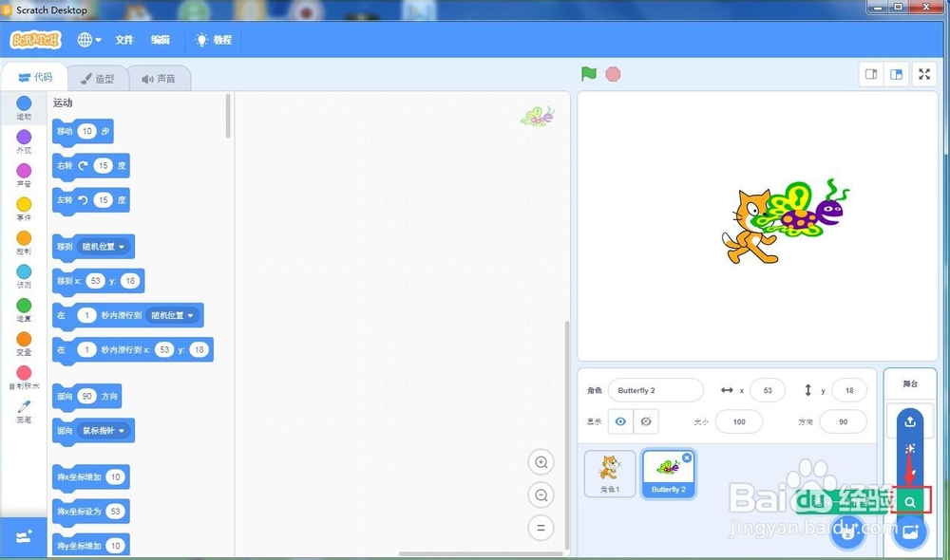Viewport: 950px width, 560px height.
Task: Switch to the 代码 tab
Action: (x=34, y=77)
